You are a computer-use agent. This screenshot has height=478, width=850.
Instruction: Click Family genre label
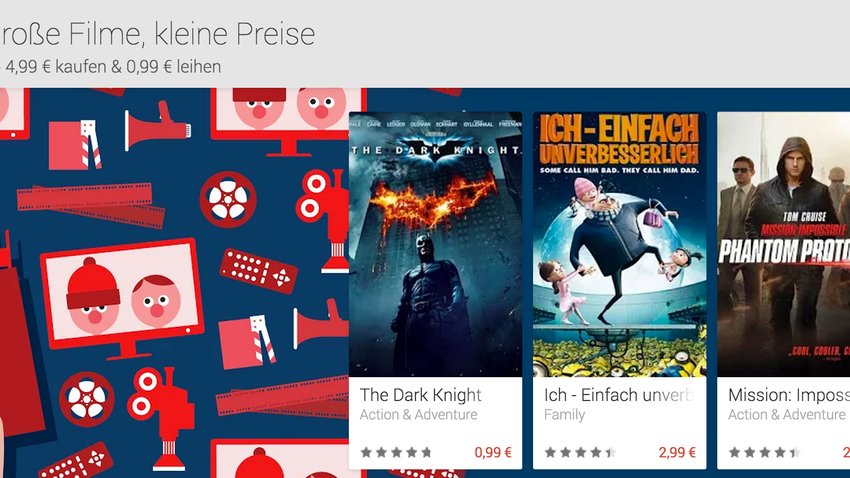(x=564, y=415)
